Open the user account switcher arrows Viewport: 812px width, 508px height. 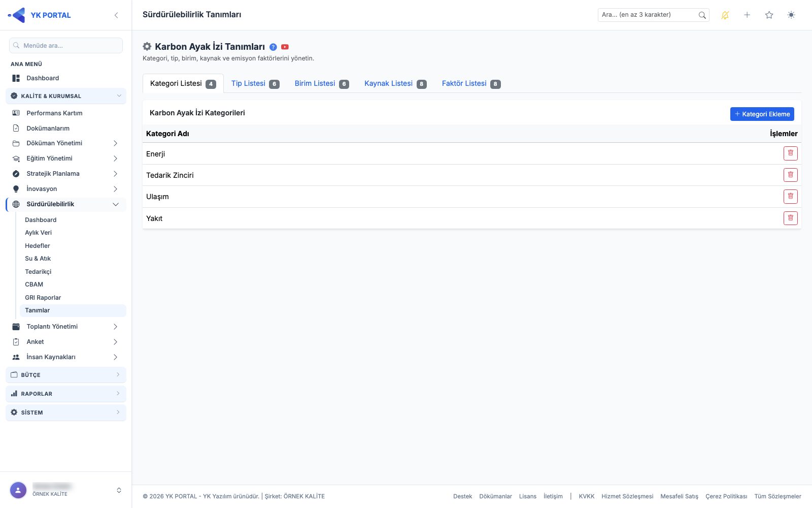coord(119,490)
